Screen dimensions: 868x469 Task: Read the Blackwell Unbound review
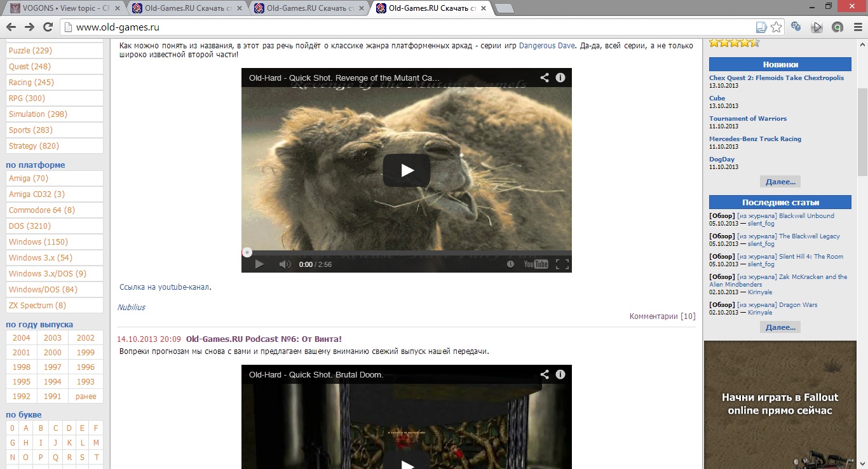point(806,216)
